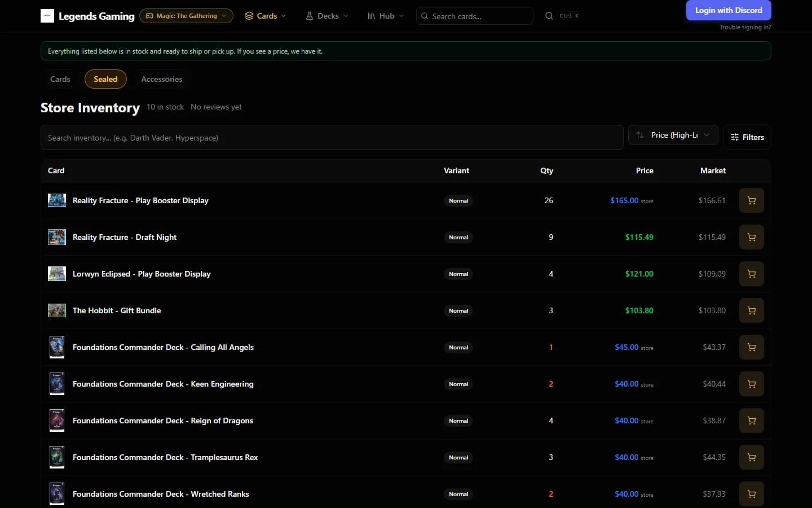Click the Variant column header
Image resolution: width=812 pixels, height=508 pixels.
point(456,170)
